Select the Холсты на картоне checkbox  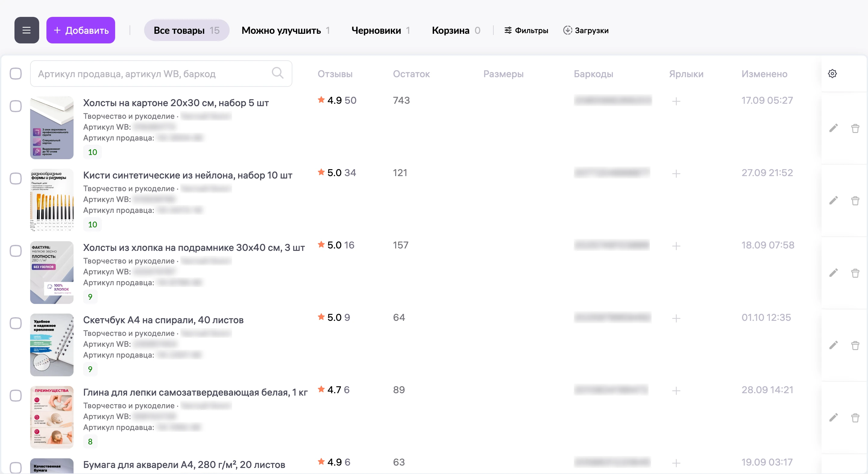pos(15,106)
